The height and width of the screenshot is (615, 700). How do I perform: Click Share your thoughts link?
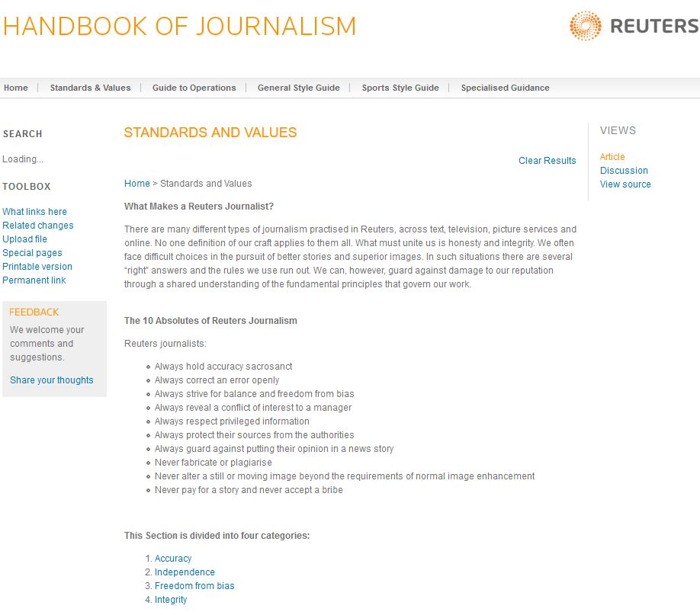pyautogui.click(x=52, y=380)
